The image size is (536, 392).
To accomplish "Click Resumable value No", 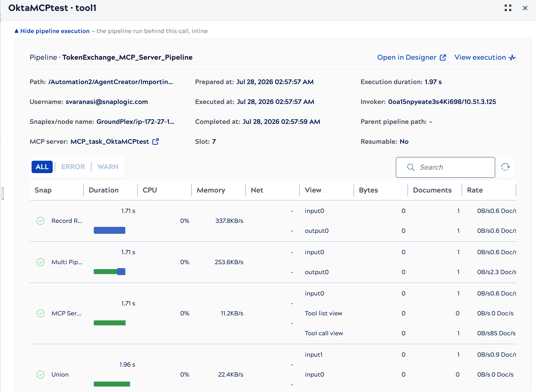I will click(x=404, y=142).
